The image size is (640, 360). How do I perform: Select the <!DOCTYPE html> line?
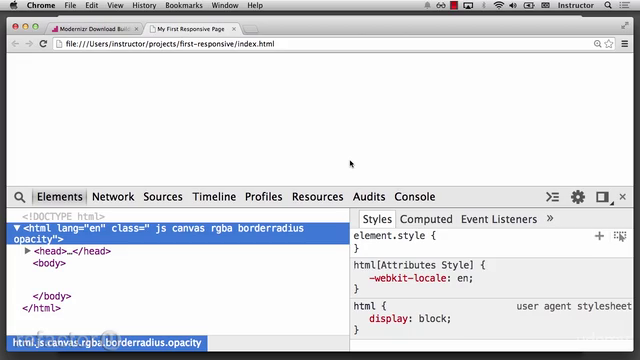(x=63, y=216)
